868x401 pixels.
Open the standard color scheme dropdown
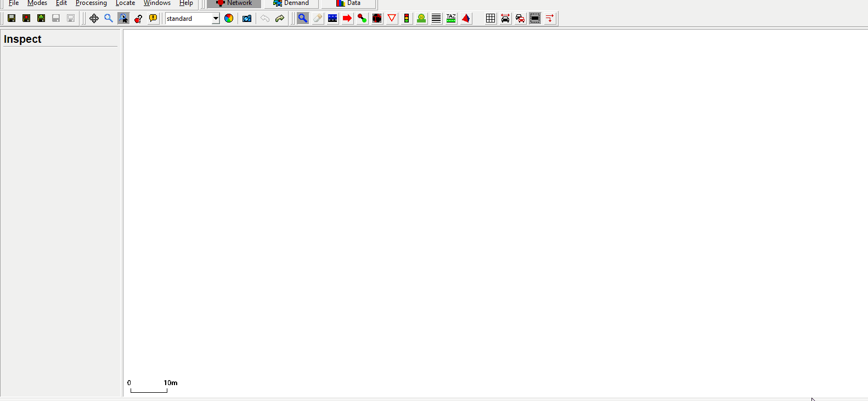tap(216, 19)
